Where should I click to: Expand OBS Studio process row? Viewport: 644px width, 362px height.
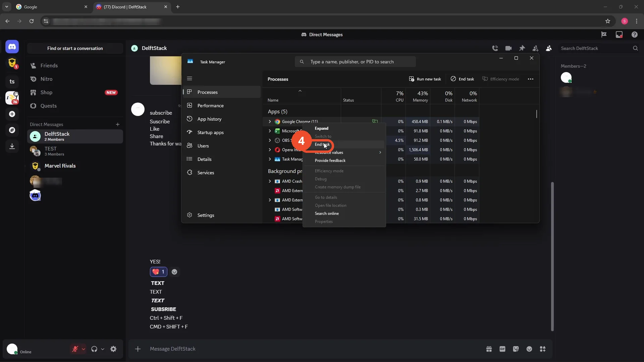click(270, 140)
